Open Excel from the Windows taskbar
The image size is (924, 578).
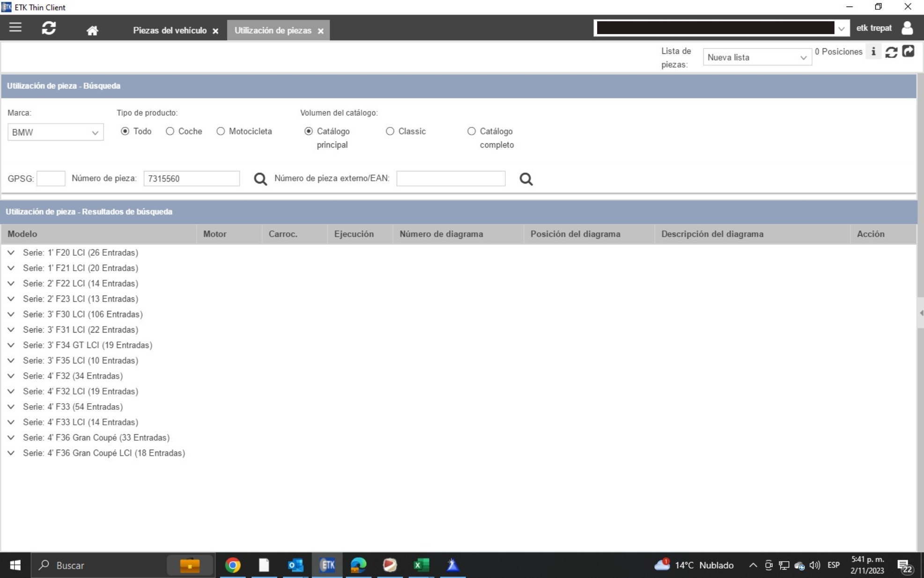point(421,565)
